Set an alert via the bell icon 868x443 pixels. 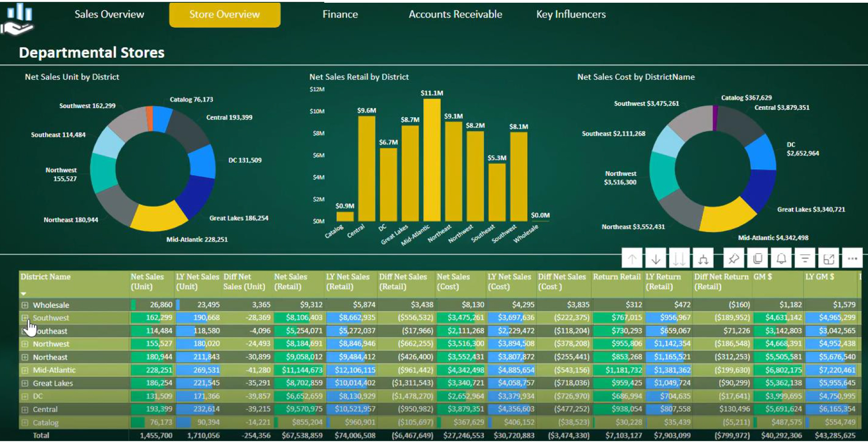coord(781,258)
